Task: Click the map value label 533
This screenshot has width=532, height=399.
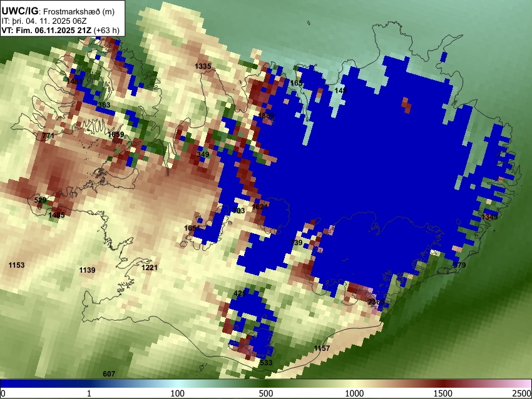Action: pyautogui.click(x=266, y=362)
